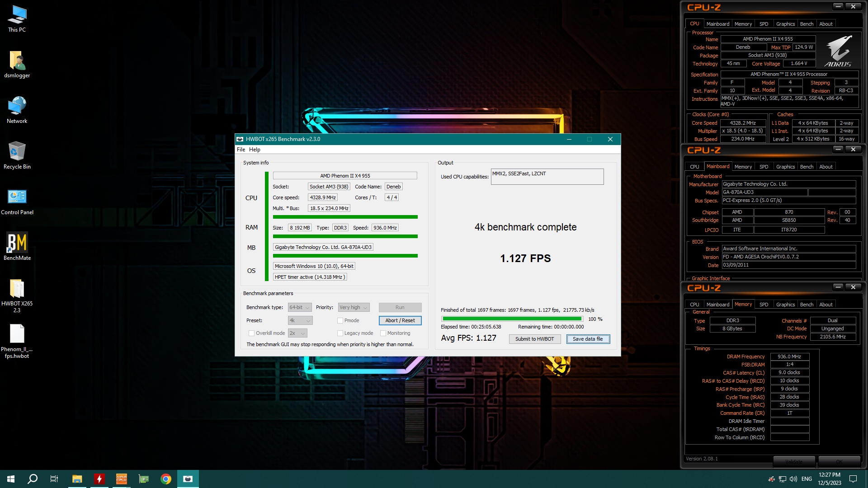Click BIOS Version 'FD - AMD AGESA' field
The width and height of the screenshot is (868, 488).
tap(788, 257)
